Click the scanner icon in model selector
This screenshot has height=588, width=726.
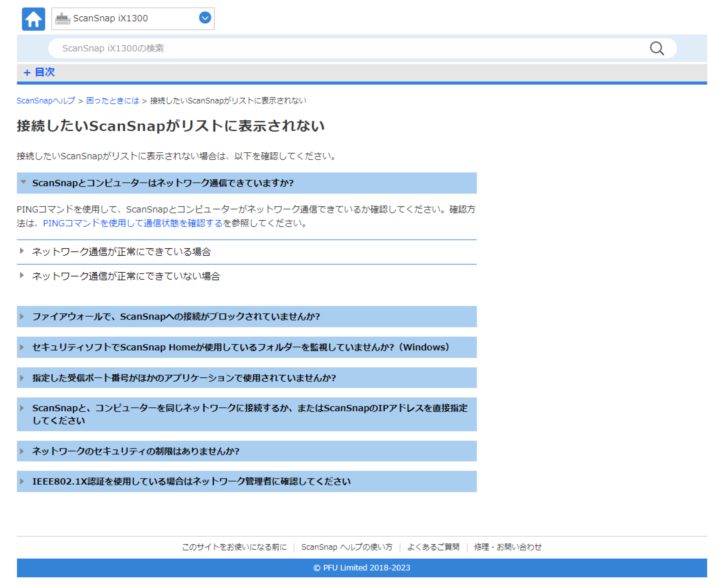click(62, 18)
